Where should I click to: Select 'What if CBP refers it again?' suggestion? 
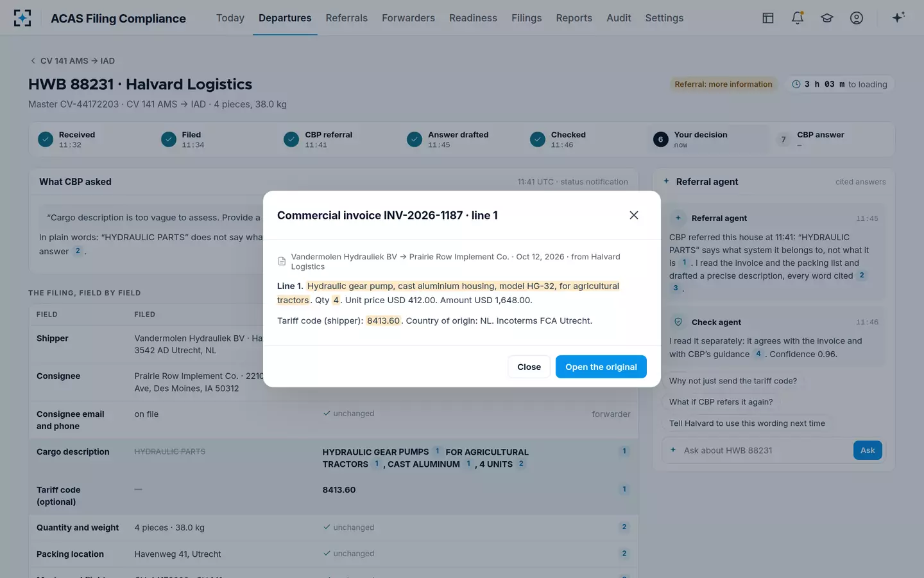click(x=721, y=402)
